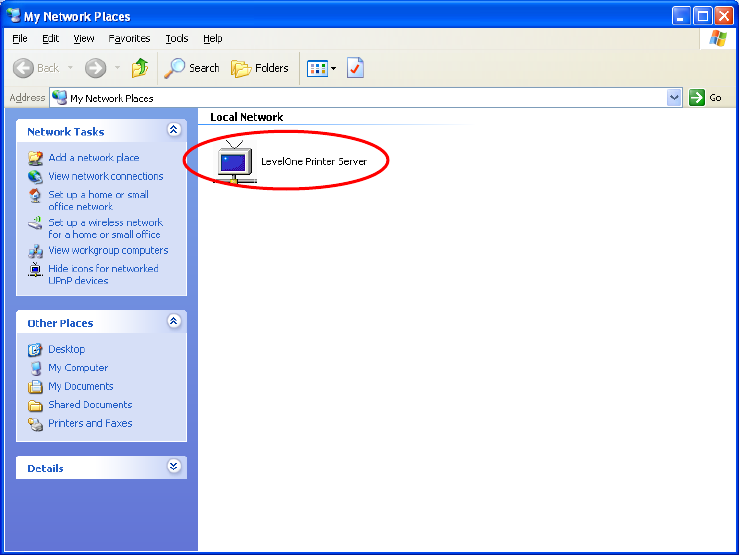Click the My Network Places address icon

60,98
